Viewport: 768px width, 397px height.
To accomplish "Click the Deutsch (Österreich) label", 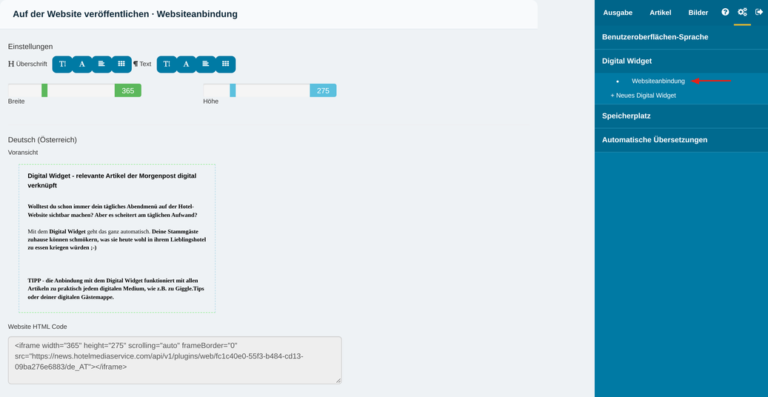I will (x=42, y=140).
